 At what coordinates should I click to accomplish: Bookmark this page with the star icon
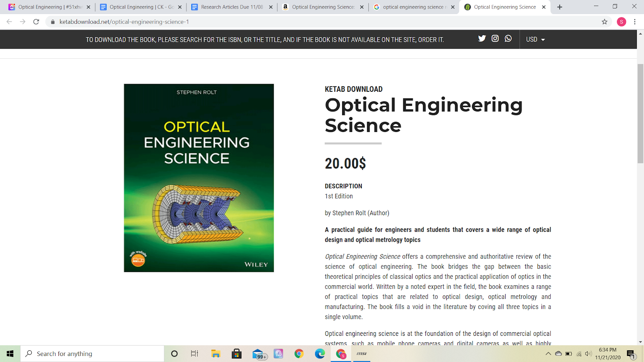(605, 22)
